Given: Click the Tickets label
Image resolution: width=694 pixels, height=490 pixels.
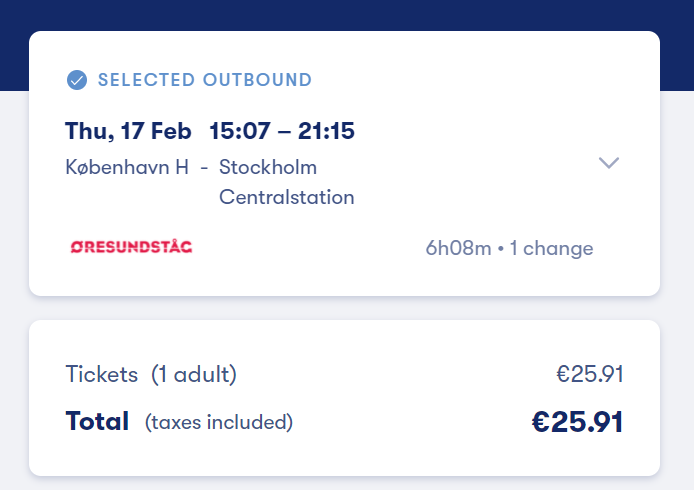Looking at the screenshot, I should 101,375.
